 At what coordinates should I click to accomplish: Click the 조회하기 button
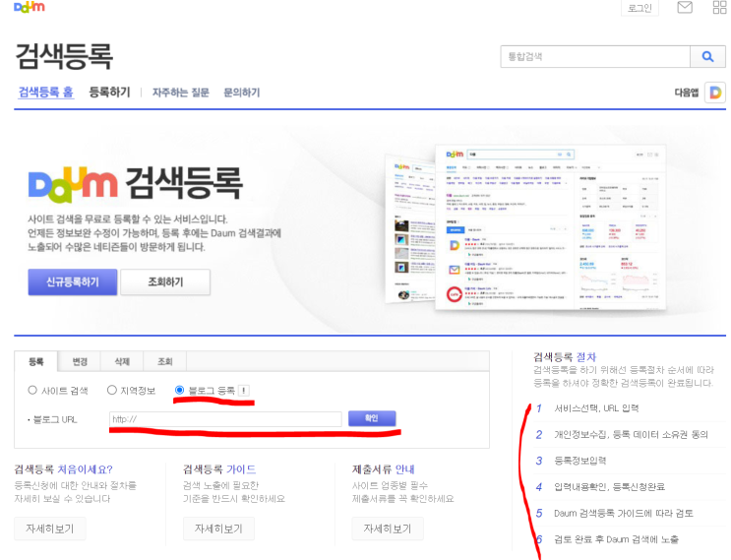(165, 282)
